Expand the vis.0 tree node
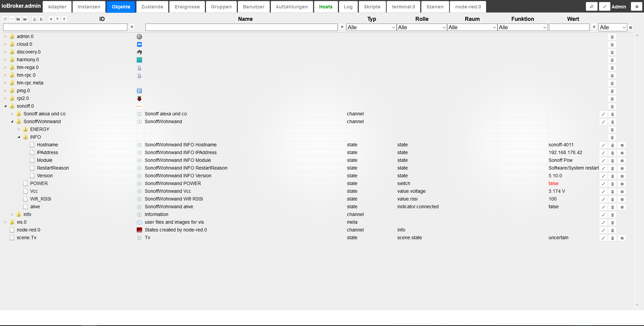The height and width of the screenshot is (326, 644). [5, 222]
